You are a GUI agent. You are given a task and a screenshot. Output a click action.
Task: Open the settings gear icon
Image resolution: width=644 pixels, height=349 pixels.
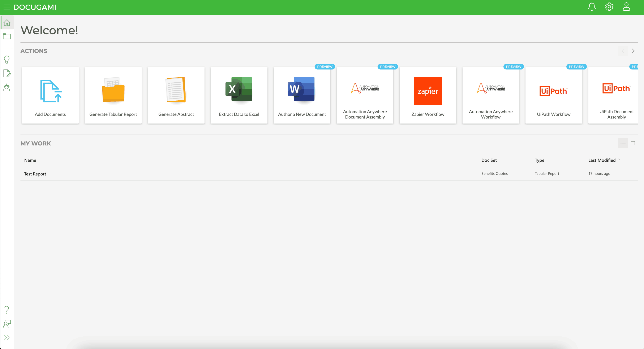pos(609,7)
